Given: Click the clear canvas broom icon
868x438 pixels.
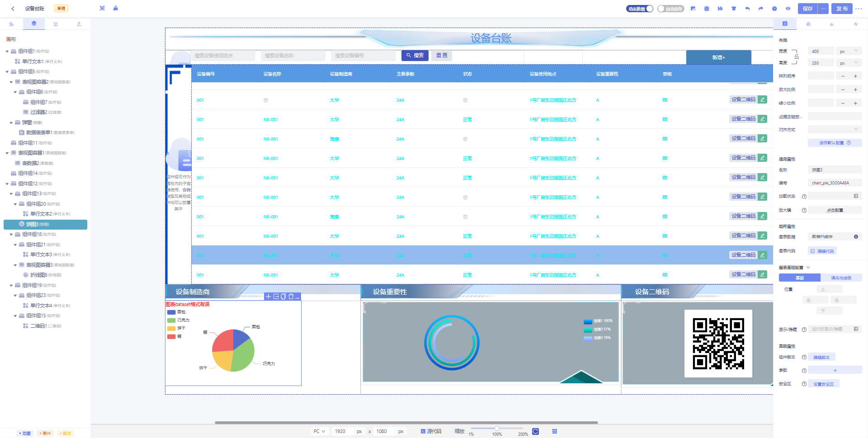Looking at the screenshot, I should 116,8.
